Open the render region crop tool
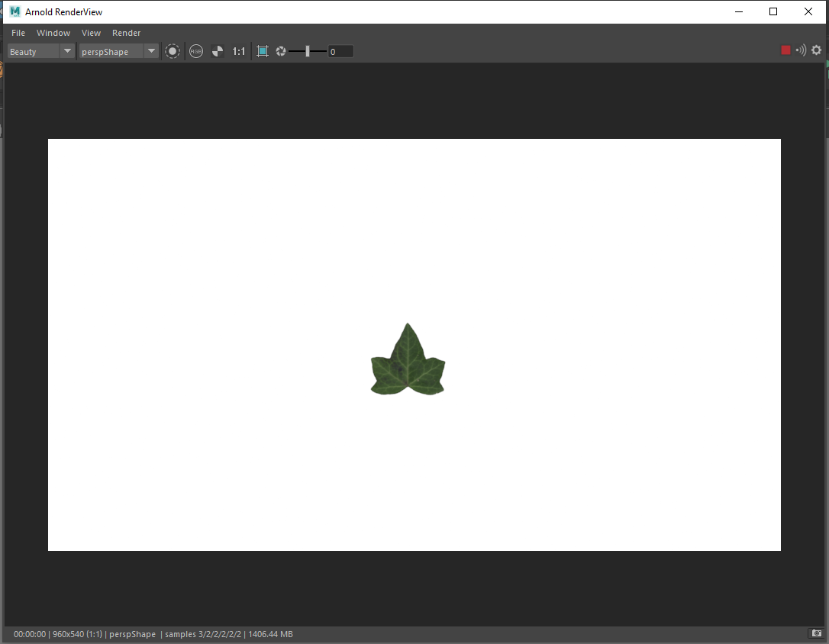Image resolution: width=829 pixels, height=644 pixels. tap(263, 51)
